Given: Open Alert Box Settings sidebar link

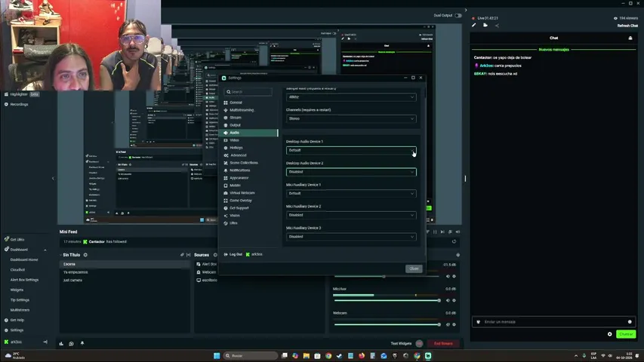Looking at the screenshot, I should click(x=24, y=280).
